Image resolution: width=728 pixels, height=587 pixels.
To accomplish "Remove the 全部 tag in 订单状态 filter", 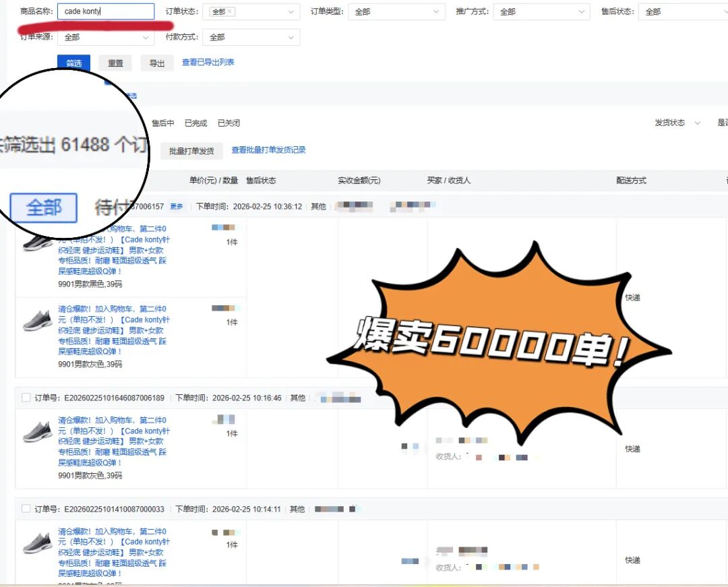I will pos(229,11).
